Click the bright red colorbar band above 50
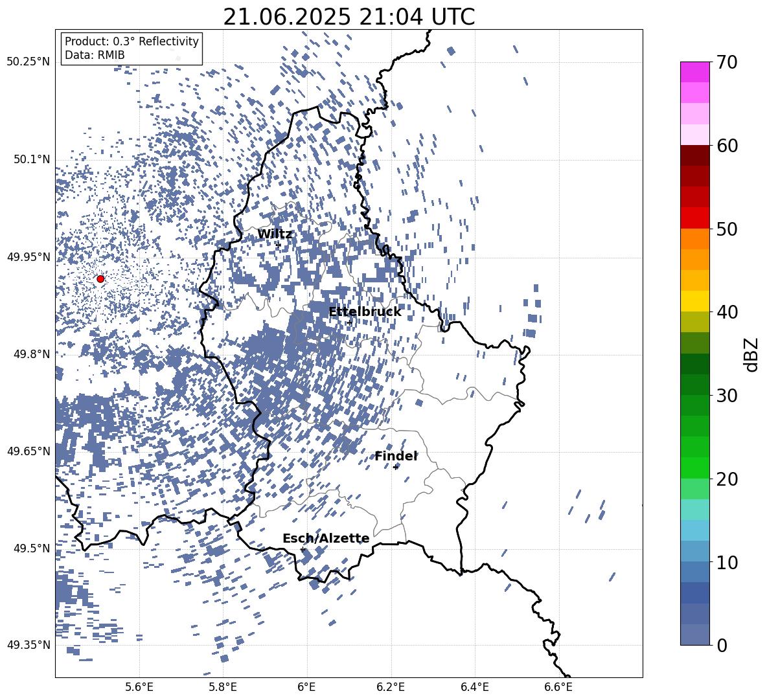Screen dimensions: 767x700 pos(694,218)
